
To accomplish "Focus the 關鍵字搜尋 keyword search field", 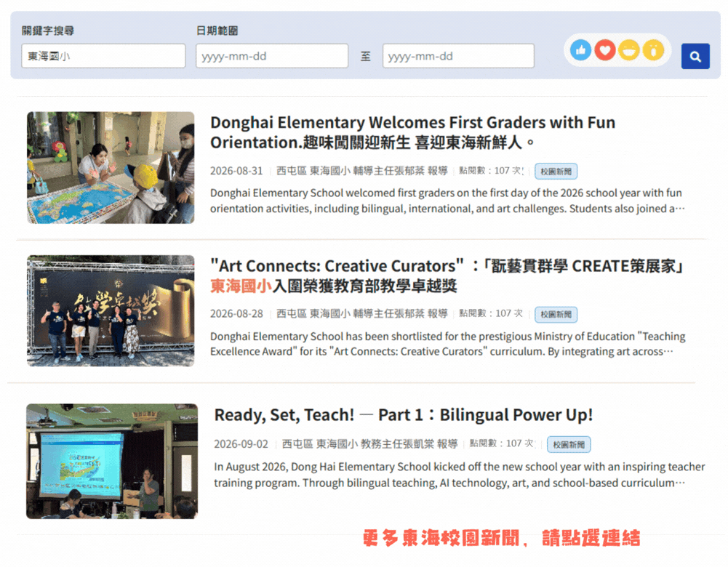I will click(x=103, y=56).
